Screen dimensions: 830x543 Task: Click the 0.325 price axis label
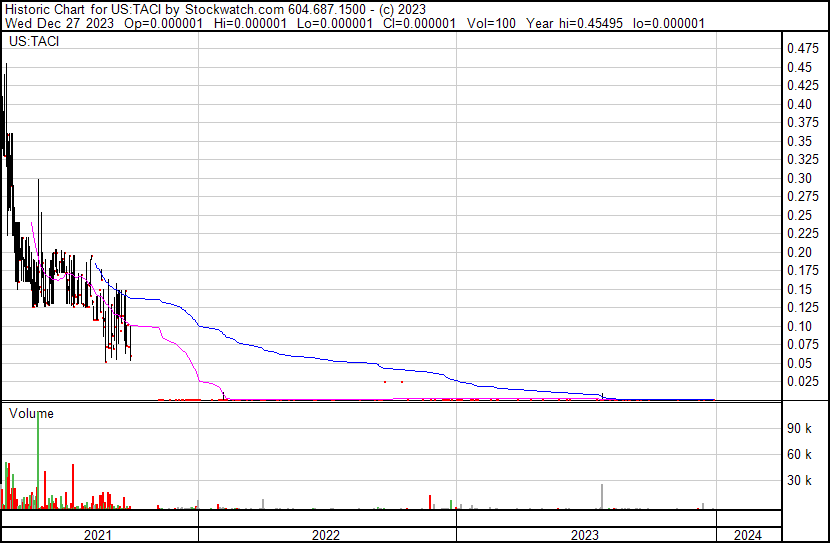coord(803,160)
